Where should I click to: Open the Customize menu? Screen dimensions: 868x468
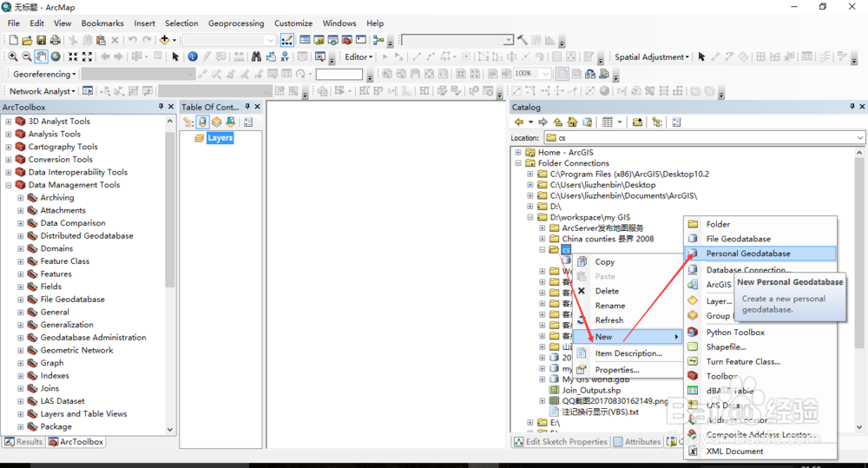tap(293, 23)
